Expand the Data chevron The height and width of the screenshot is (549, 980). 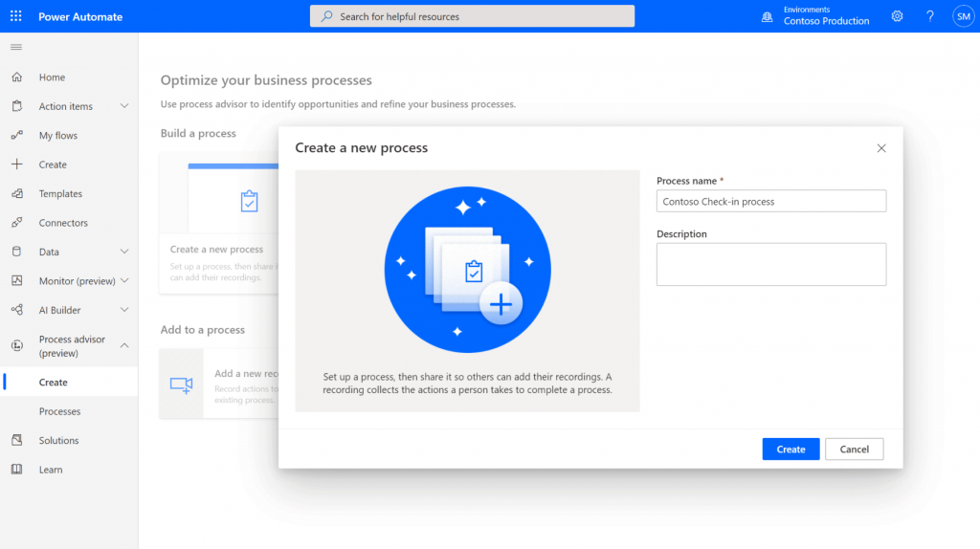tap(124, 252)
